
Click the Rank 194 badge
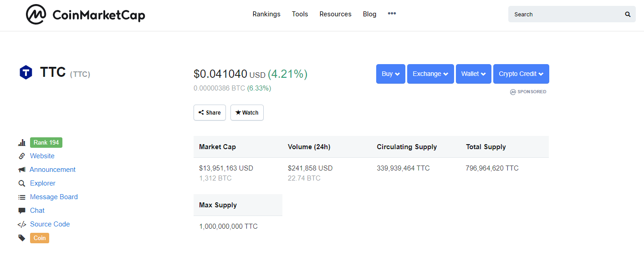(x=46, y=142)
